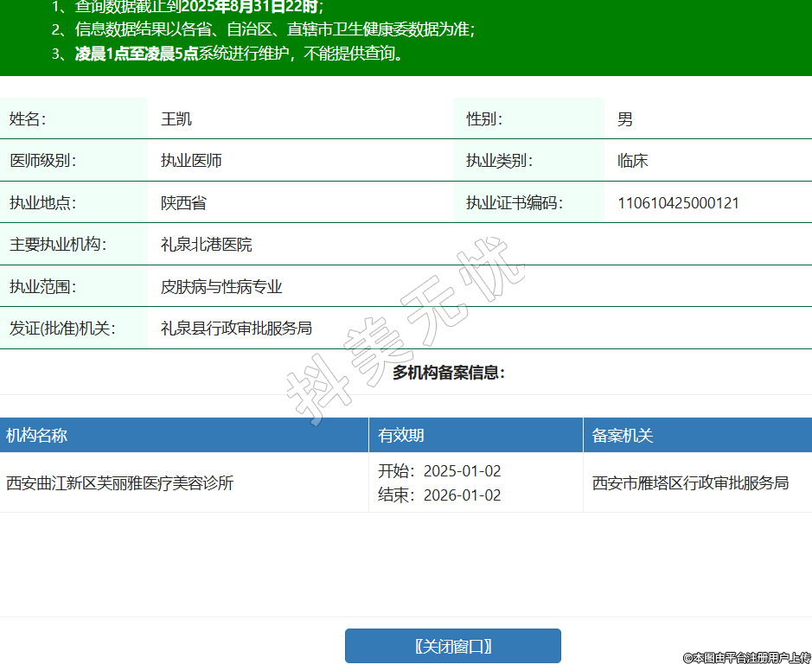Click the 执业证书编码 label

515,203
